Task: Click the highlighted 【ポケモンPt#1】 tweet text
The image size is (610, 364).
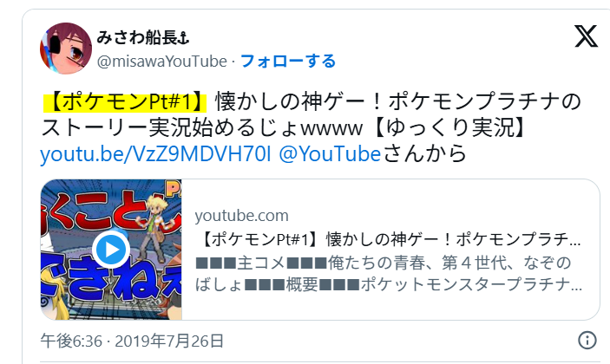Action: [x=124, y=101]
